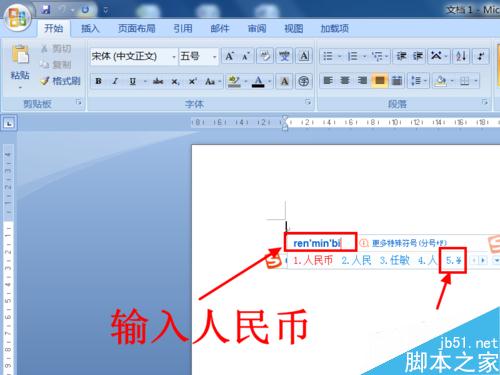The image size is (500, 375).
Task: Open the 视图 tab
Action: click(293, 29)
